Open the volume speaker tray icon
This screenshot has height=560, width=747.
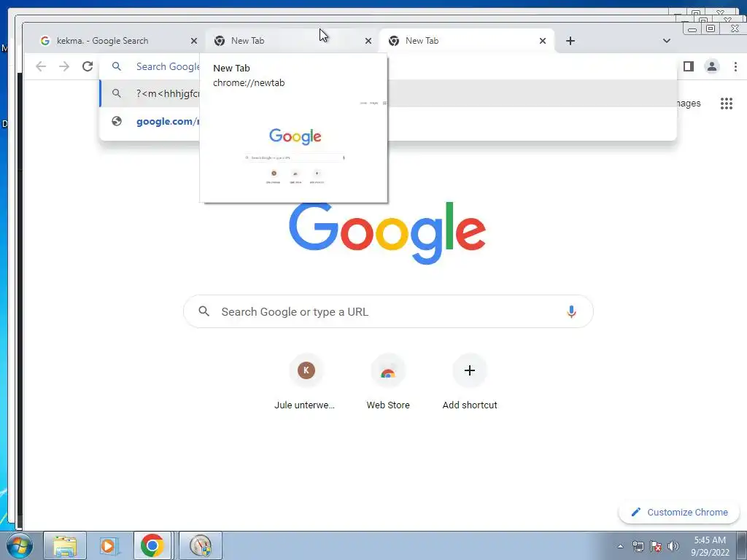coord(673,546)
